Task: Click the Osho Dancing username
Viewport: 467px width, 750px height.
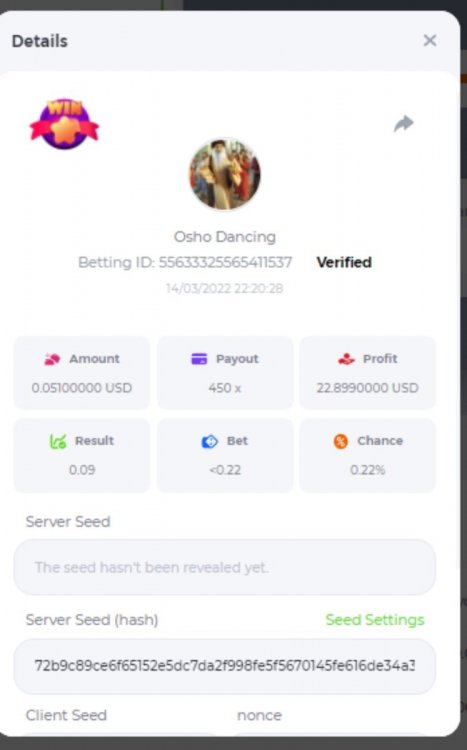Action: [x=224, y=237]
